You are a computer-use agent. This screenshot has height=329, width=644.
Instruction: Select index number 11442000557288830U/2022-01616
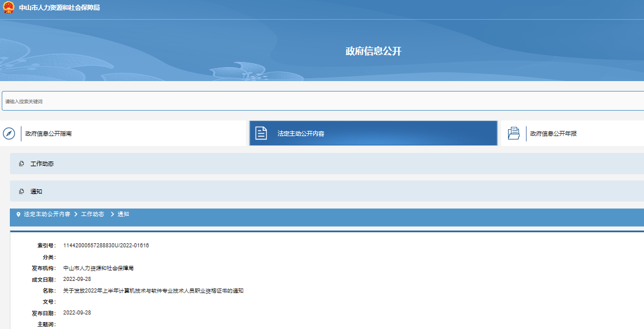(106, 246)
